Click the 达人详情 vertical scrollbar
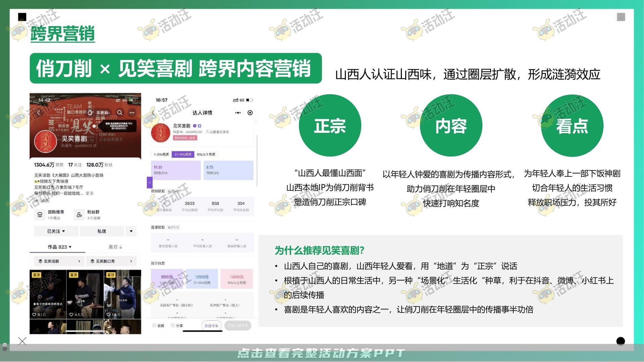Viewport: 644px width, 362px height. point(257,161)
